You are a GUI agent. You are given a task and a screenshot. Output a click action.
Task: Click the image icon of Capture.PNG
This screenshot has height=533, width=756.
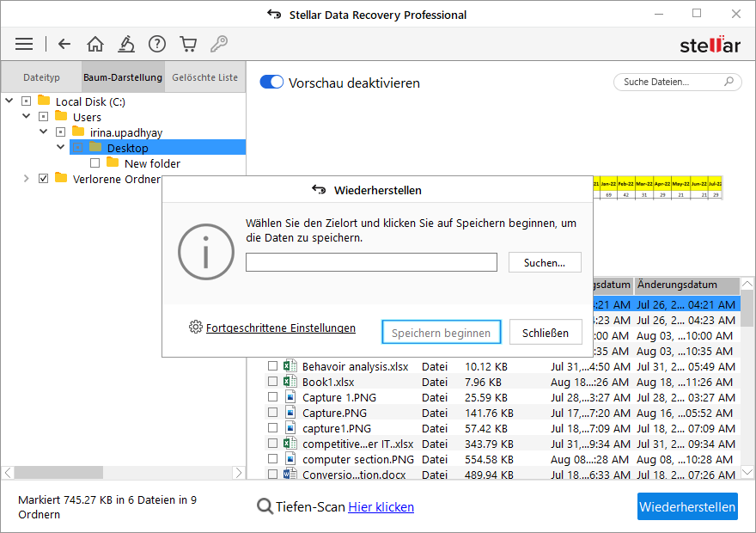click(x=290, y=413)
